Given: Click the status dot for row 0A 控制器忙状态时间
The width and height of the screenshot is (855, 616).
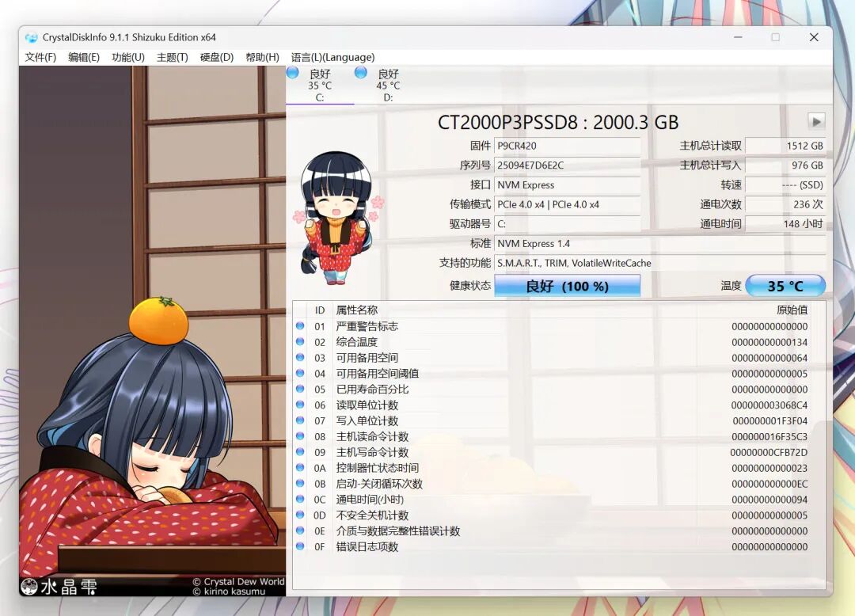Looking at the screenshot, I should 300,468.
